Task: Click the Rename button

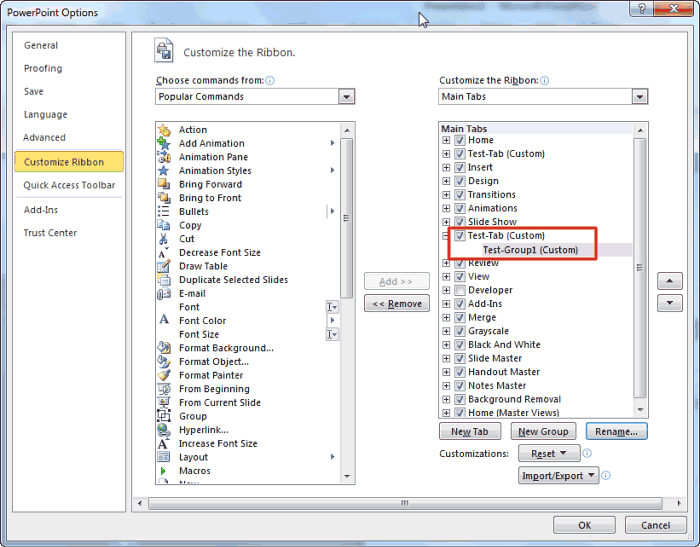Action: pyautogui.click(x=616, y=431)
